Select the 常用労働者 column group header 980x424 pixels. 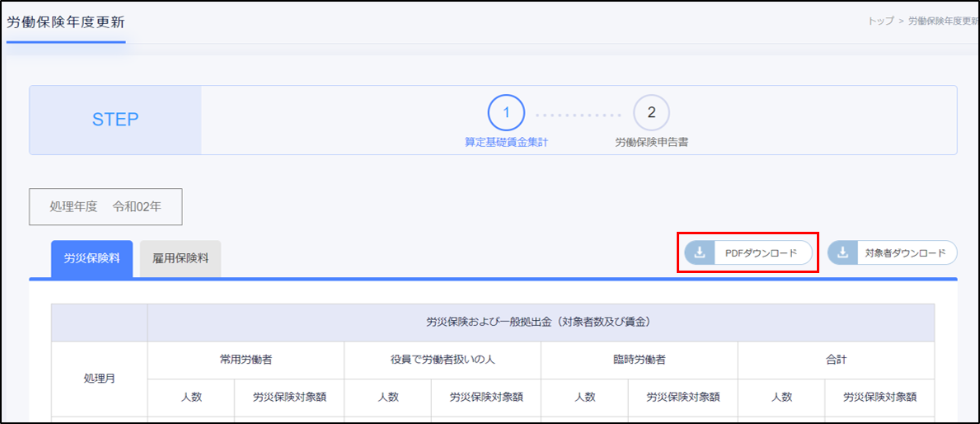point(246,360)
